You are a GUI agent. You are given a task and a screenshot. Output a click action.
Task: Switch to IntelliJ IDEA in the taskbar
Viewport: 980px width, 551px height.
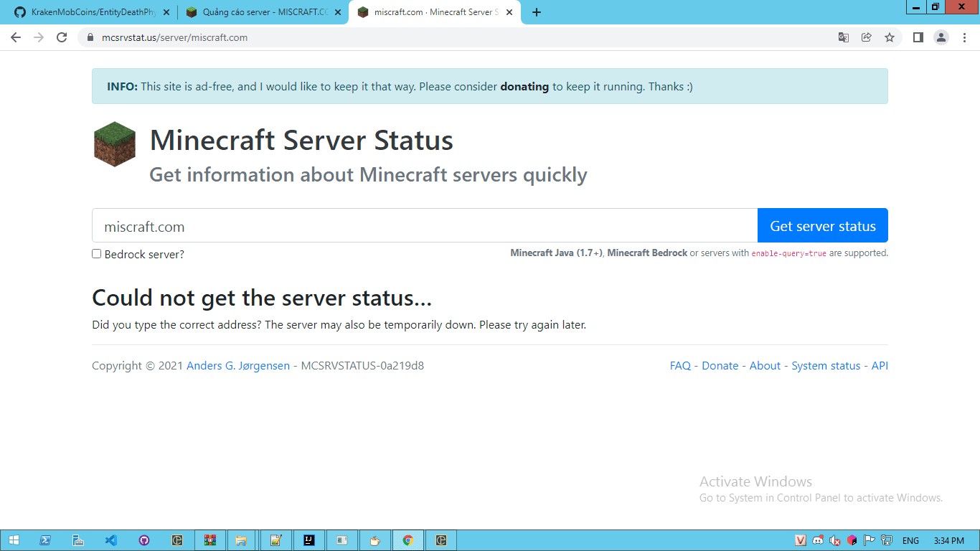pos(308,540)
